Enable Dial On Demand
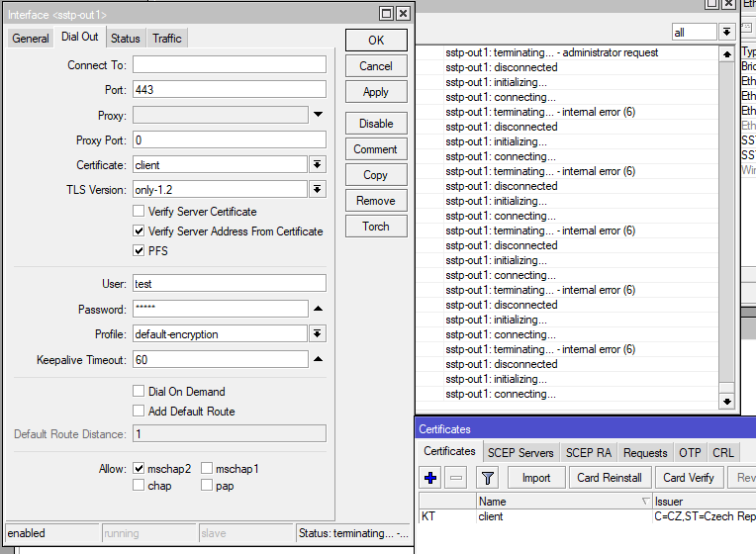This screenshot has height=554, width=756. click(139, 391)
